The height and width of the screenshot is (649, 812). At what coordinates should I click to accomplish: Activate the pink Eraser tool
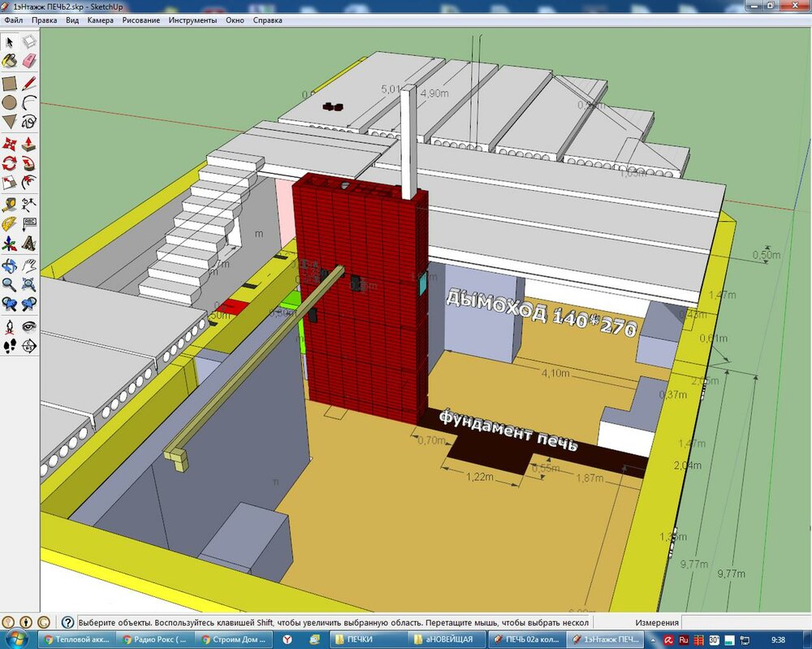tap(29, 62)
